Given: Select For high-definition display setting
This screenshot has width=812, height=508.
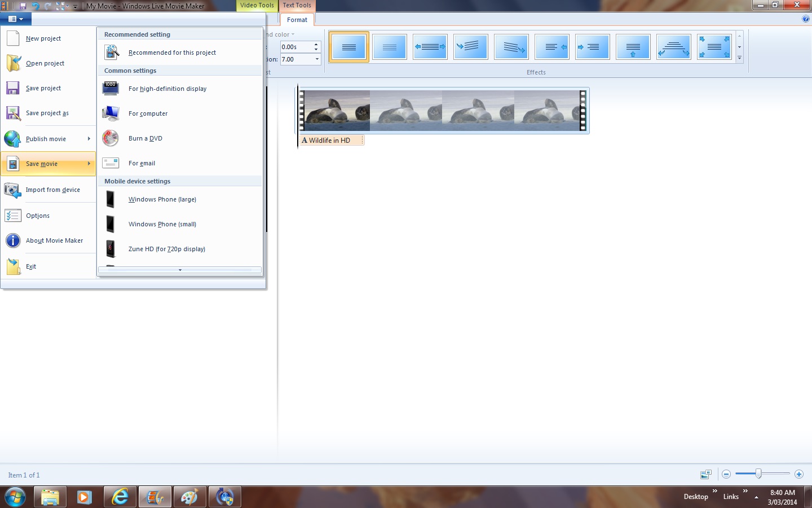Looking at the screenshot, I should point(167,89).
